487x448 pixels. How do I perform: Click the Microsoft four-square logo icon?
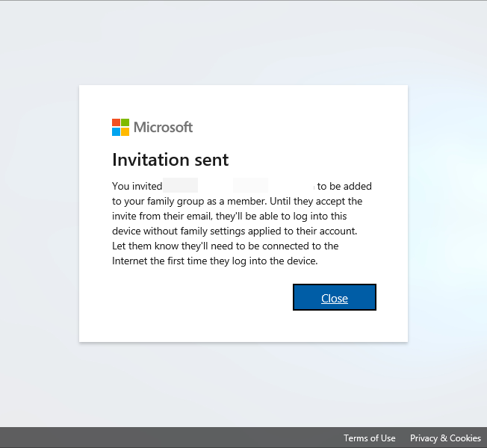(120, 127)
